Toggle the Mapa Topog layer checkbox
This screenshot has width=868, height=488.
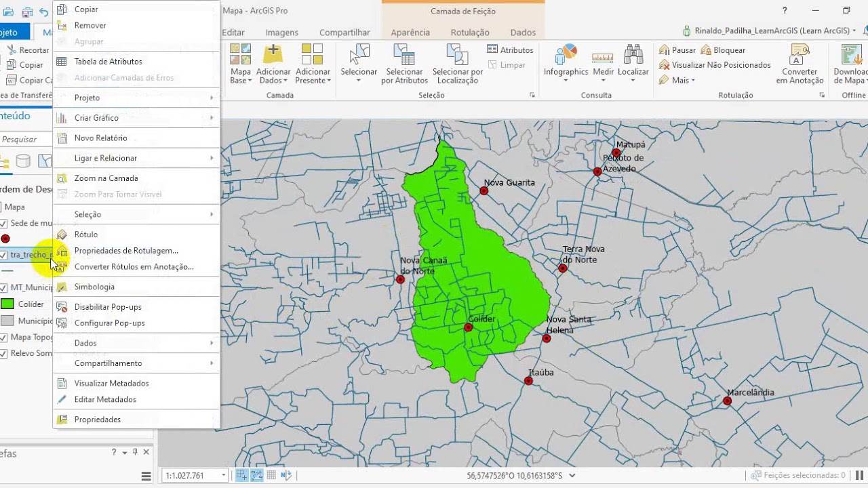[4, 337]
